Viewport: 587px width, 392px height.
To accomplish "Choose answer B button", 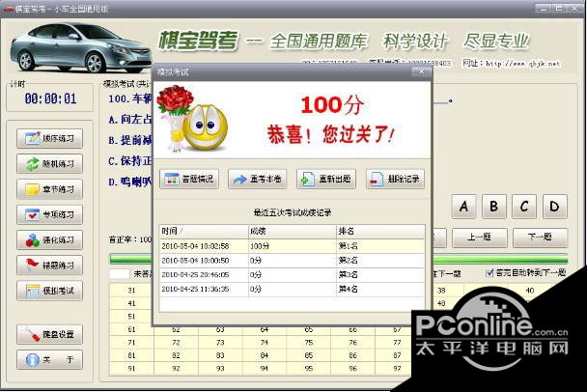I will [x=494, y=207].
